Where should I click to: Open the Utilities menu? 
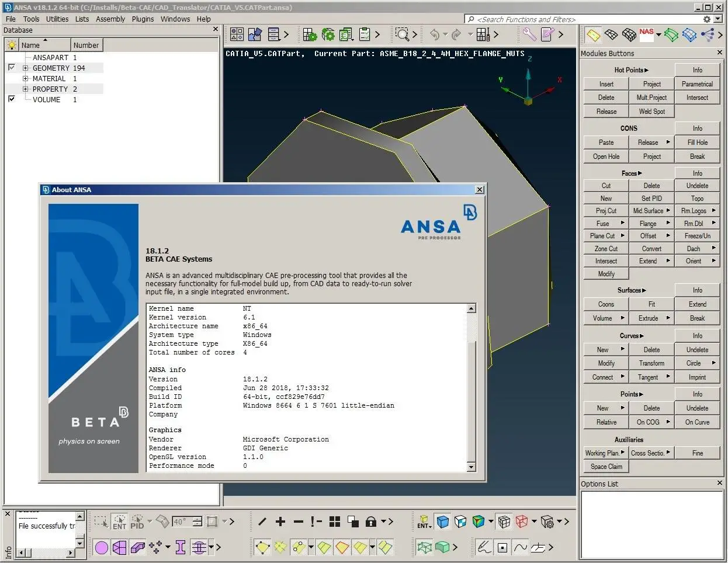tap(57, 19)
